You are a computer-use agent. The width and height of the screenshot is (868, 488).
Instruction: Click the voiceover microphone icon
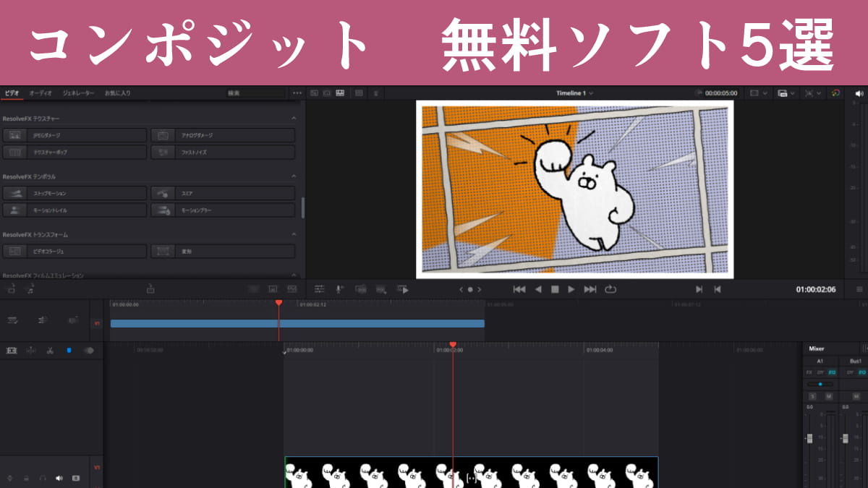coord(339,289)
